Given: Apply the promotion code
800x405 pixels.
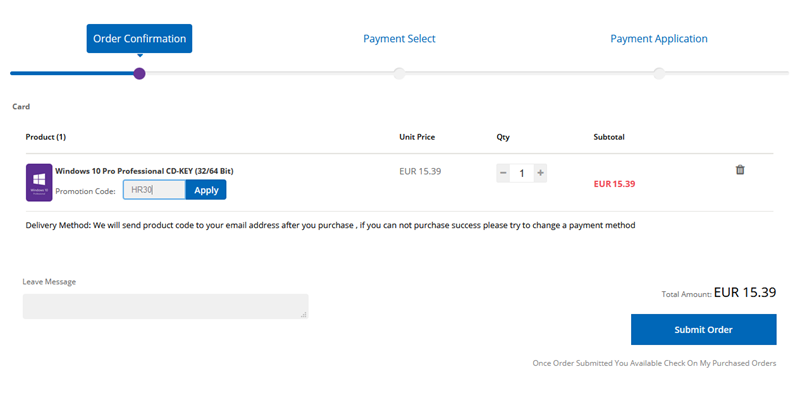Looking at the screenshot, I should pyautogui.click(x=206, y=190).
